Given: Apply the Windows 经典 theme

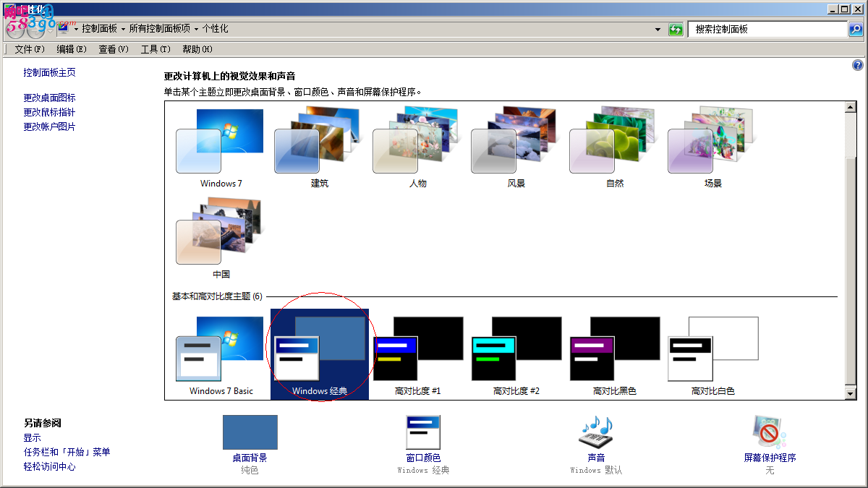Looking at the screenshot, I should pos(319,355).
